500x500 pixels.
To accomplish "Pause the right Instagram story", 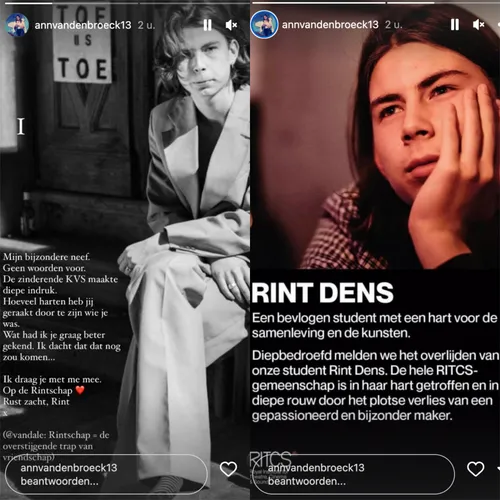I will pyautogui.click(x=455, y=24).
